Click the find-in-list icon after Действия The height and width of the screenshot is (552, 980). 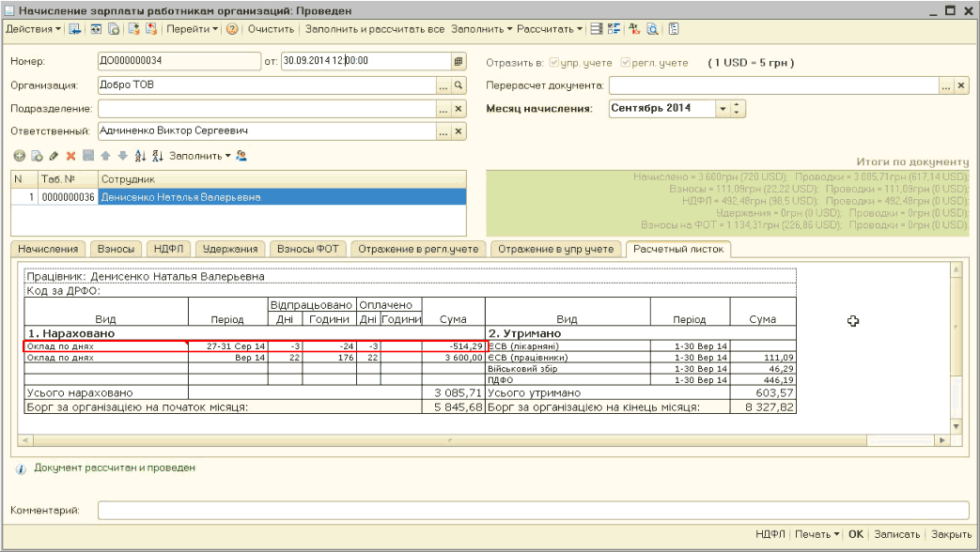74,29
